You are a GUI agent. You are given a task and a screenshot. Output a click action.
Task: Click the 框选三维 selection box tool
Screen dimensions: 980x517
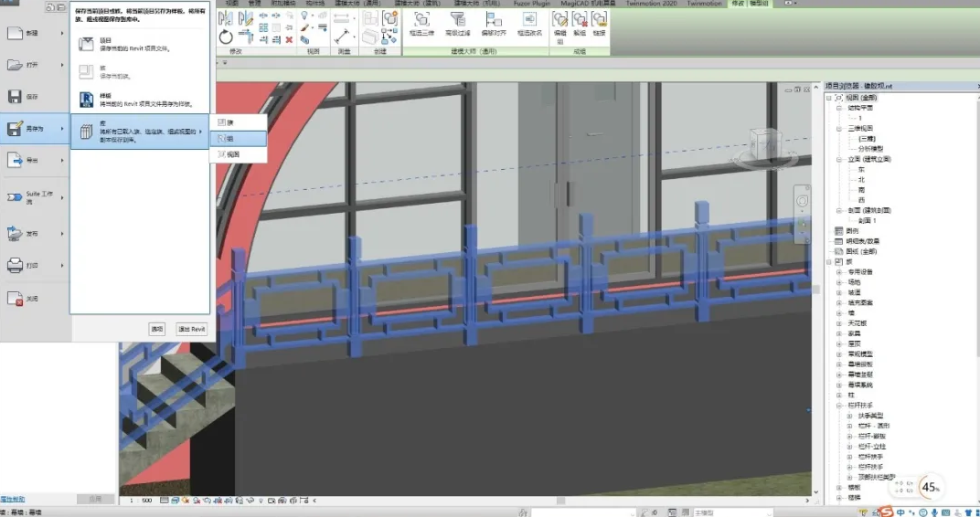pyautogui.click(x=422, y=20)
